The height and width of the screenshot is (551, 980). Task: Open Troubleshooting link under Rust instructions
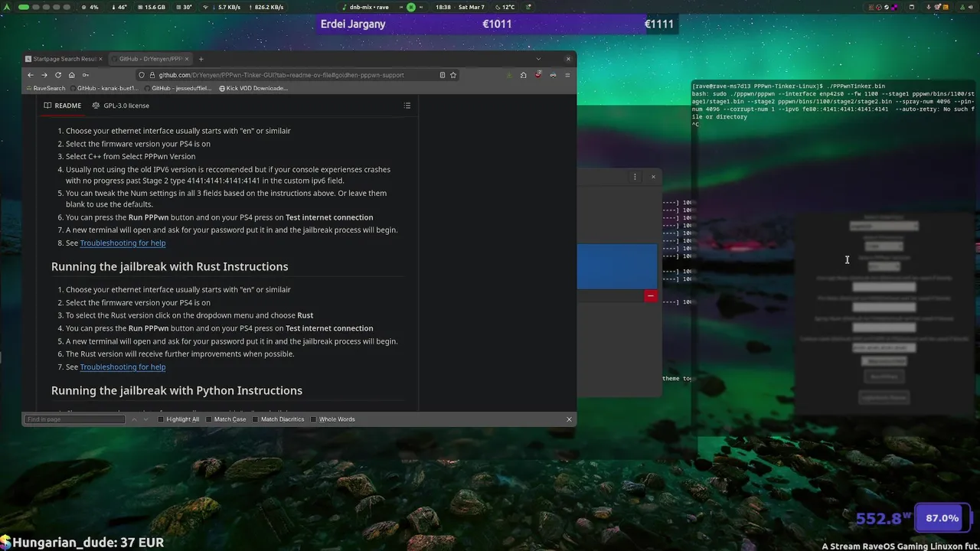122,367
